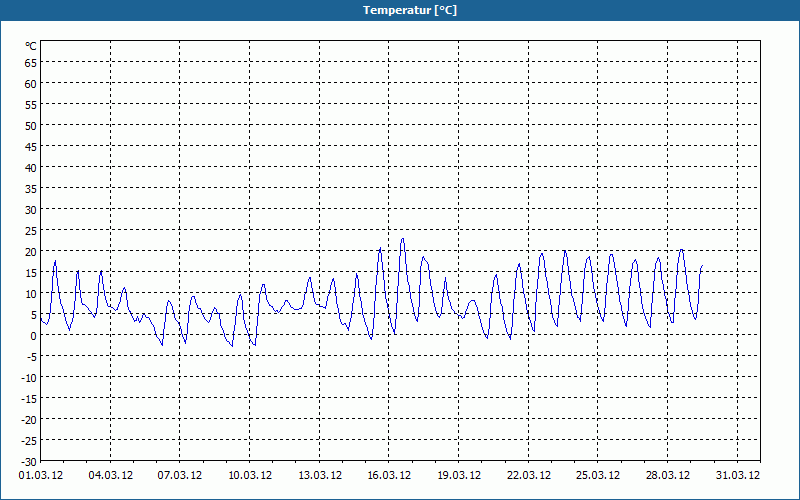Viewport: 800px width, 500px height.
Task: Click the 13.03.12 date label
Action: [x=319, y=476]
